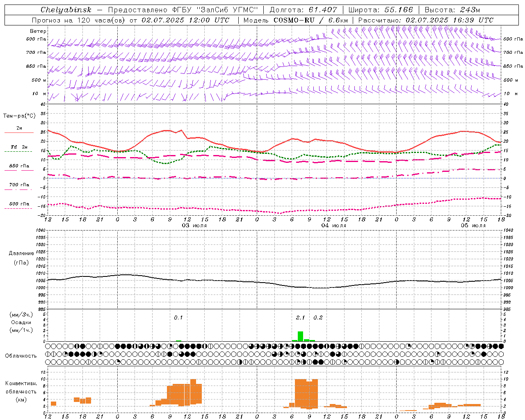Click the '04 июля' date label
The height and width of the screenshot is (420, 525).
(334, 226)
